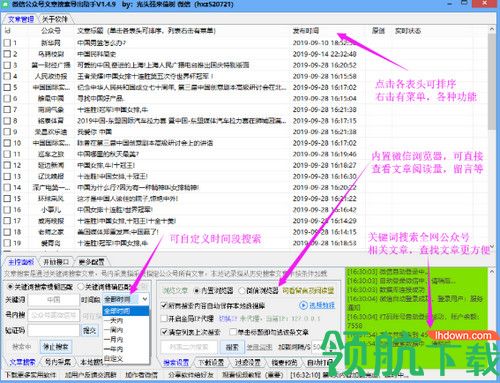Viewport: 500px width, 383px height.
Task: Tick the checkbox for article row 1
Action: 7,43
